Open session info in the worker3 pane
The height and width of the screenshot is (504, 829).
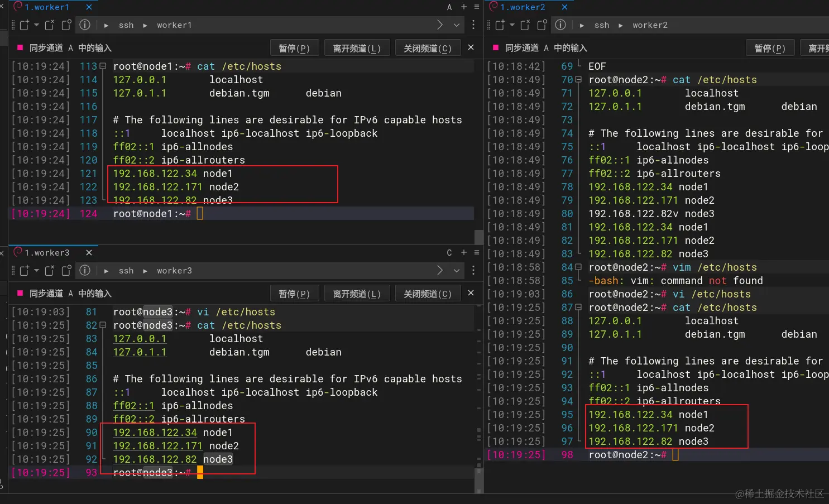(85, 271)
